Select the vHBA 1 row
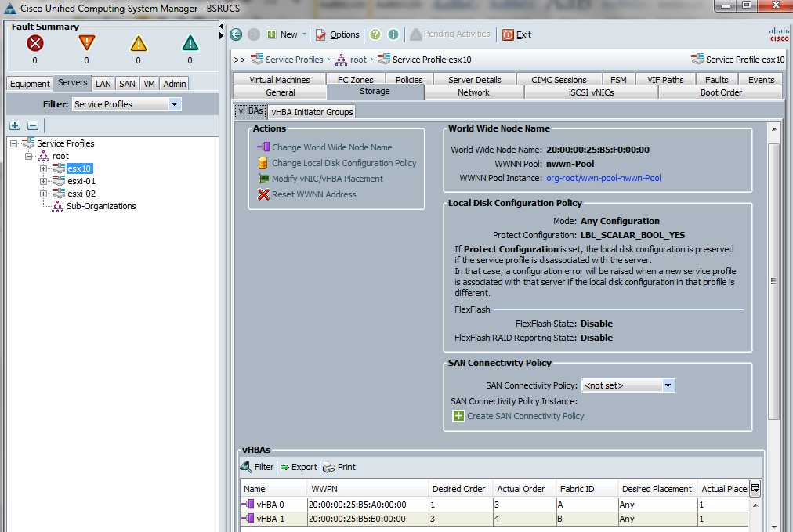The width and height of the screenshot is (793, 532). coord(494,519)
